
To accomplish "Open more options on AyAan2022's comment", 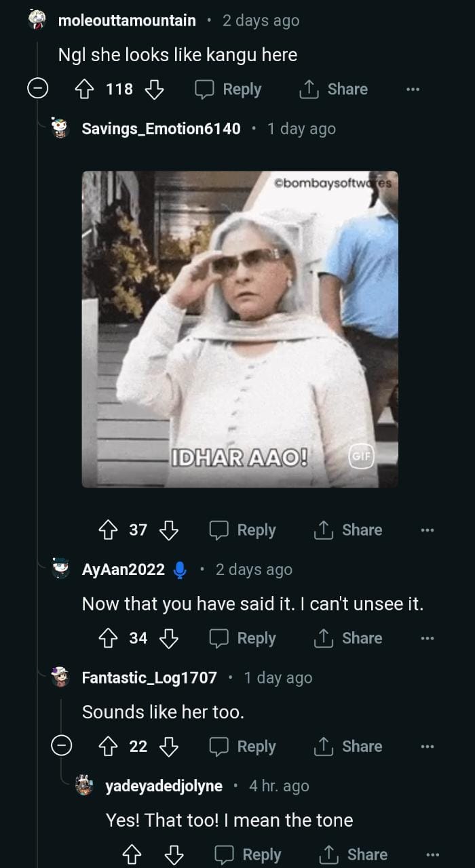I will pos(427,638).
